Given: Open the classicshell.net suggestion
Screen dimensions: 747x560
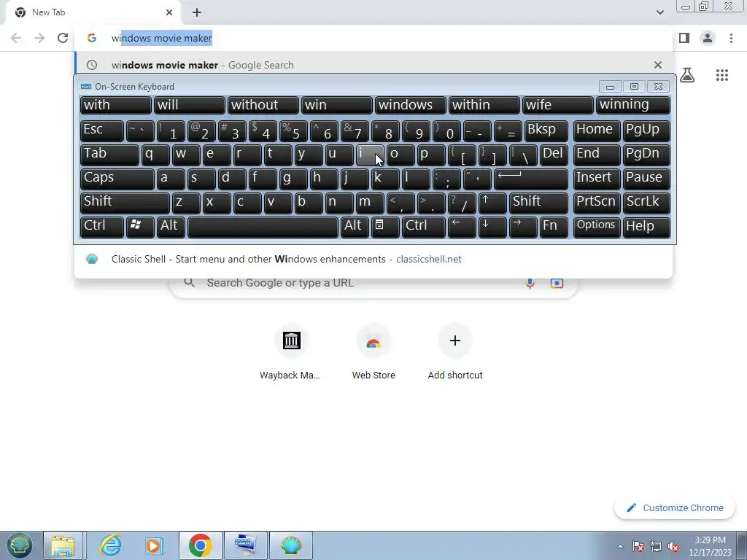Looking at the screenshot, I should [x=373, y=259].
